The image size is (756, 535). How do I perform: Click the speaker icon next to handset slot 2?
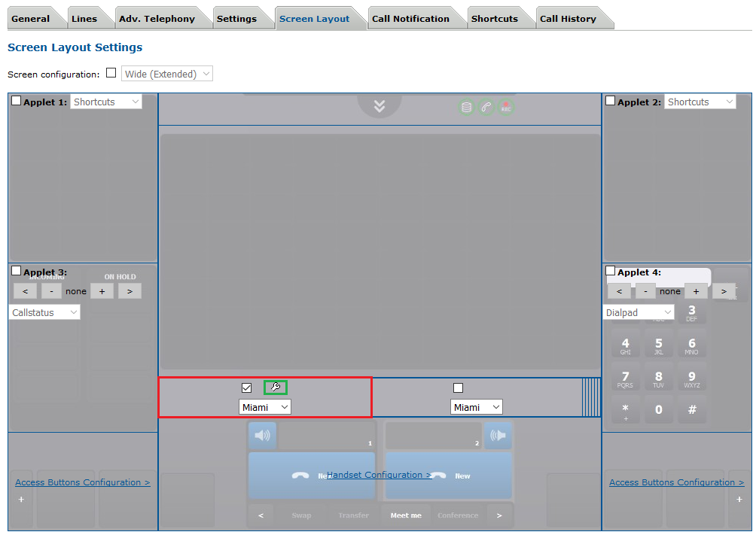[498, 436]
